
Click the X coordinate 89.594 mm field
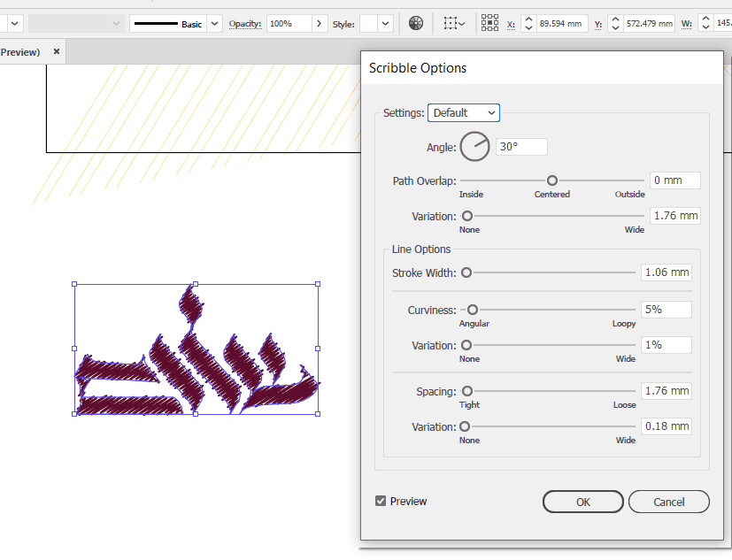tap(561, 23)
